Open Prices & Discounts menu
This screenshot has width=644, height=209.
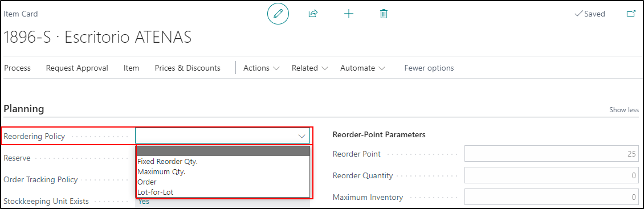pyautogui.click(x=188, y=68)
